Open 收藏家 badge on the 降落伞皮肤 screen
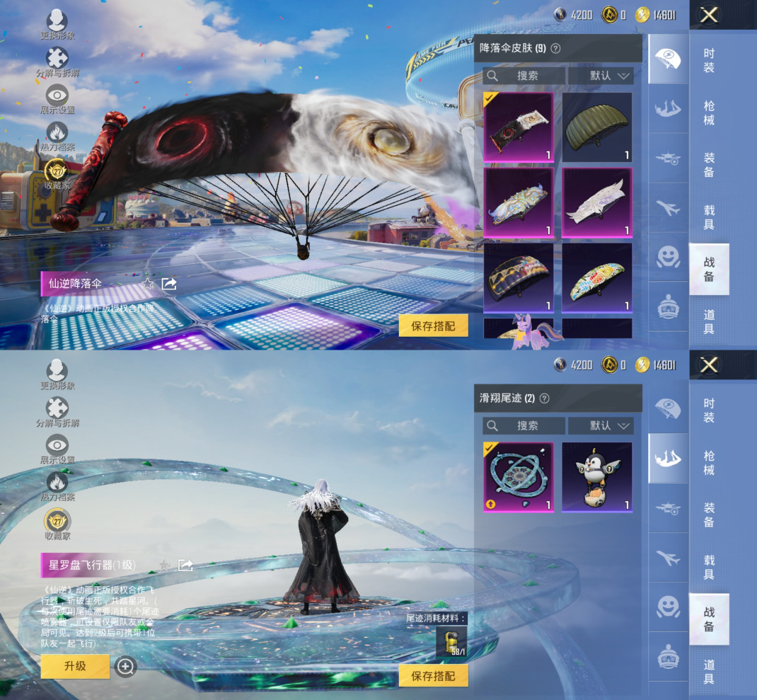This screenshot has height=700, width=757. tap(57, 174)
